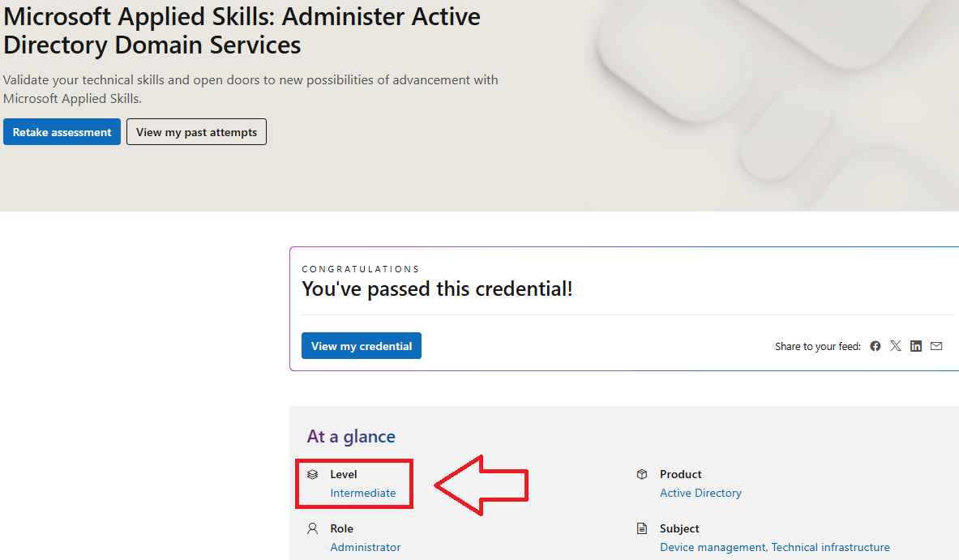This screenshot has height=560, width=959.
Task: Open the Administrator role link
Action: click(365, 547)
